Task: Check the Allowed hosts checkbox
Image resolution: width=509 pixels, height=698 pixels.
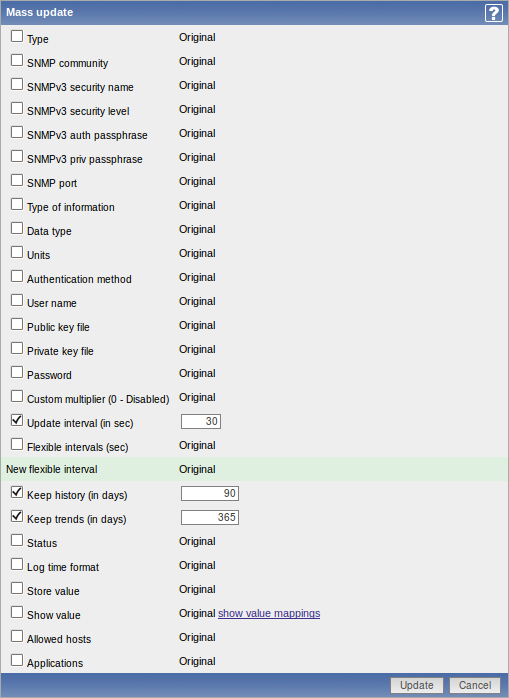Action: point(17,636)
